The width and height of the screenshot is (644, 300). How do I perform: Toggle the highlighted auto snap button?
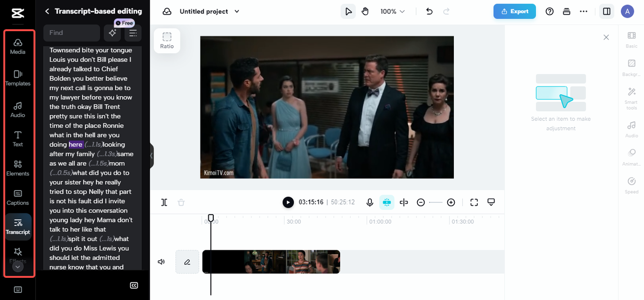(x=387, y=202)
